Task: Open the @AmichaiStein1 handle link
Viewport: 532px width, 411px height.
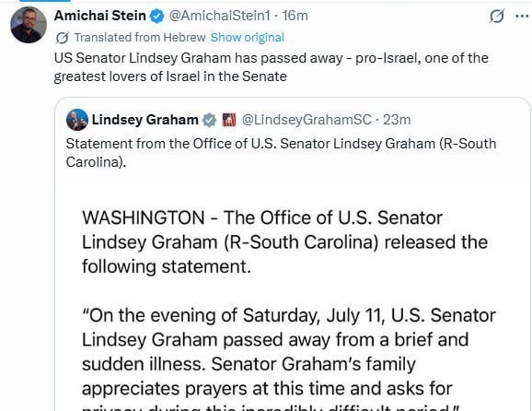Action: tap(219, 16)
